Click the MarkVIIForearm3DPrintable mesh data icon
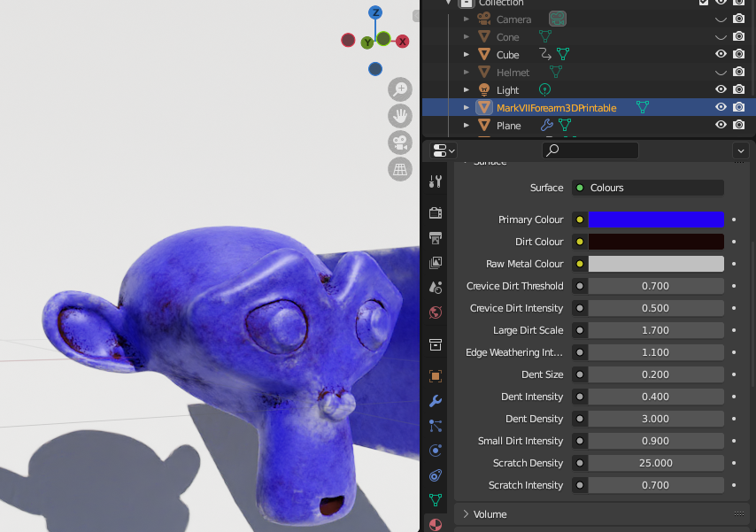This screenshot has height=532, width=756. (x=642, y=107)
